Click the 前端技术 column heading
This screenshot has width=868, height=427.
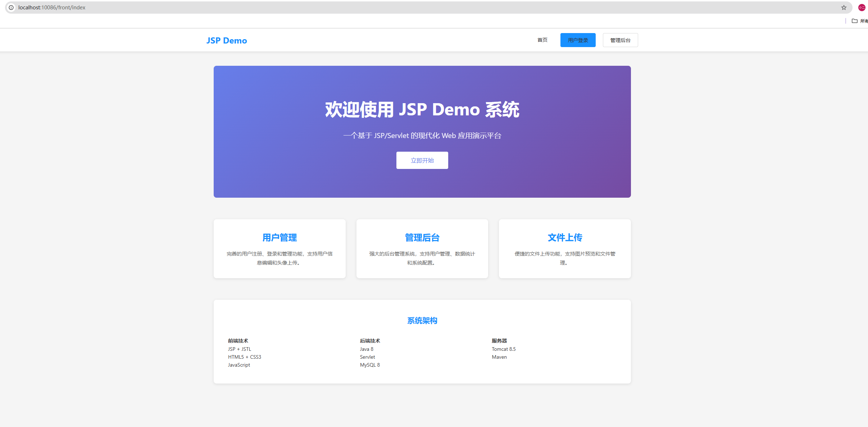pyautogui.click(x=238, y=341)
